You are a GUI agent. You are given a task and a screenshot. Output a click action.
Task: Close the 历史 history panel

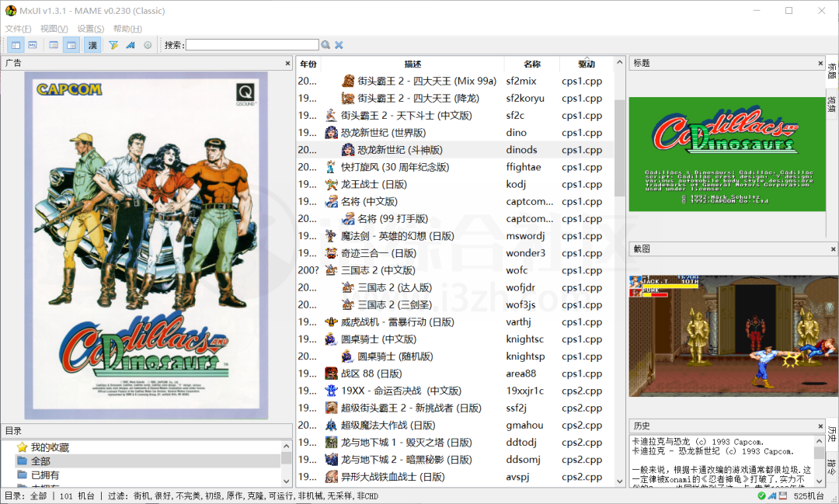pos(820,426)
